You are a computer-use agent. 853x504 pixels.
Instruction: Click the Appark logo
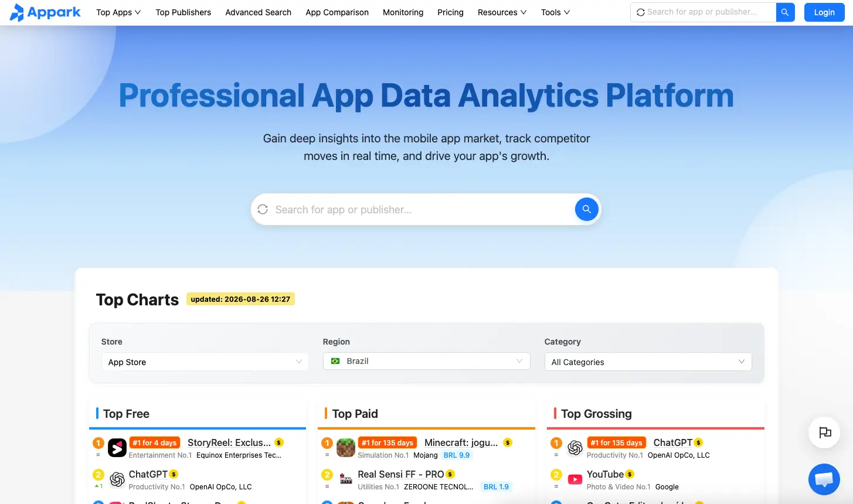45,12
